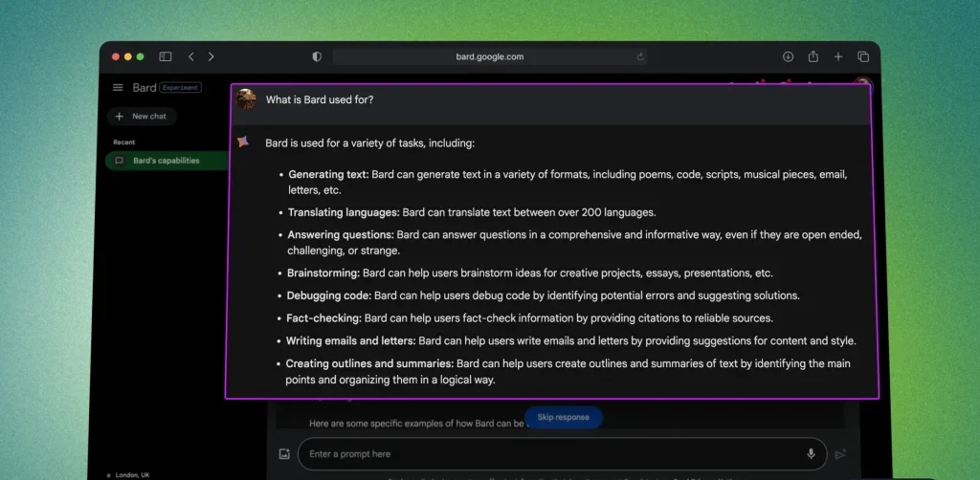Image resolution: width=980 pixels, height=480 pixels.
Task: Go forward with the Safari forward arrow
Action: coord(211,56)
